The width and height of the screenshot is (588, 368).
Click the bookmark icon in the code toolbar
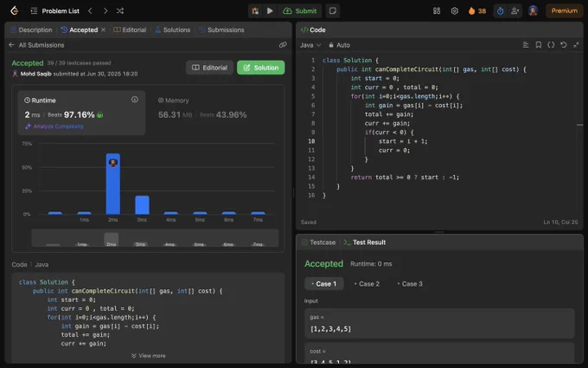[538, 45]
